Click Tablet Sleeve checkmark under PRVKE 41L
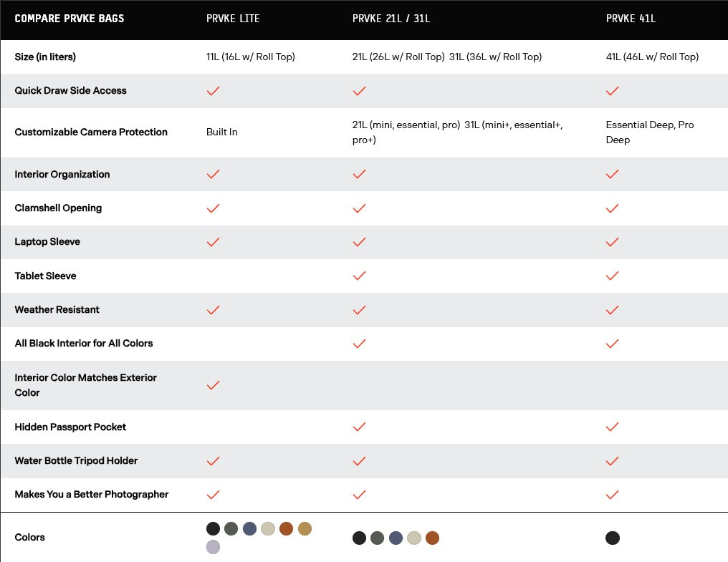The image size is (728, 562). [612, 276]
